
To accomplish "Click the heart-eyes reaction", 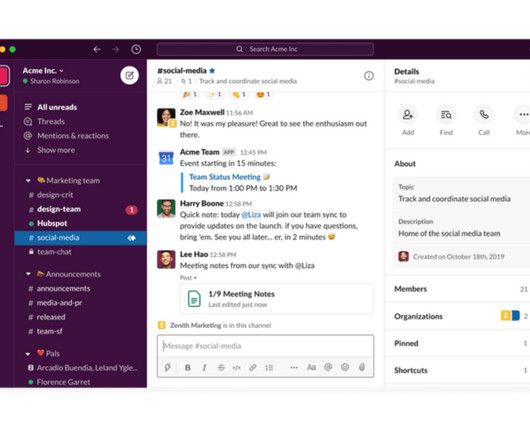I will point(263,94).
